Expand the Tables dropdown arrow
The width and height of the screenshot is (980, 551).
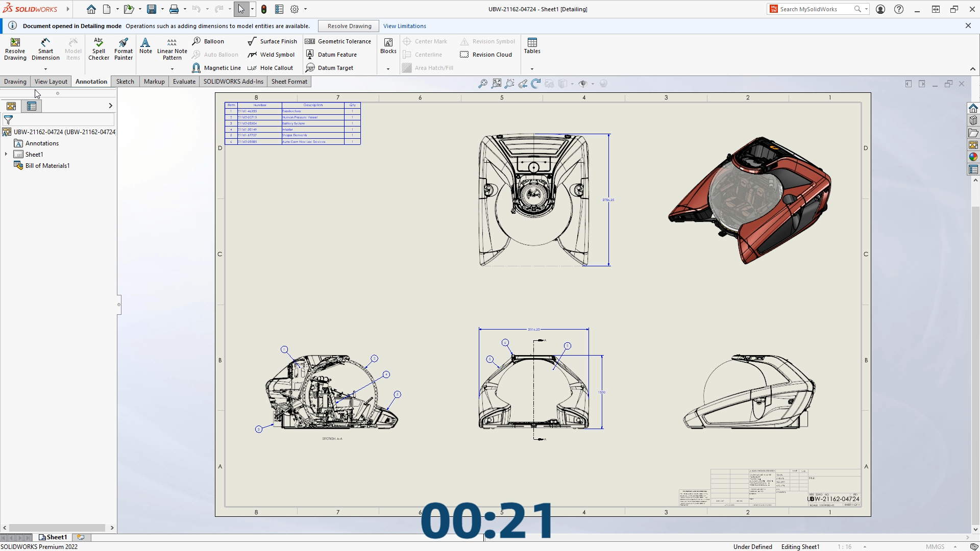tap(532, 69)
